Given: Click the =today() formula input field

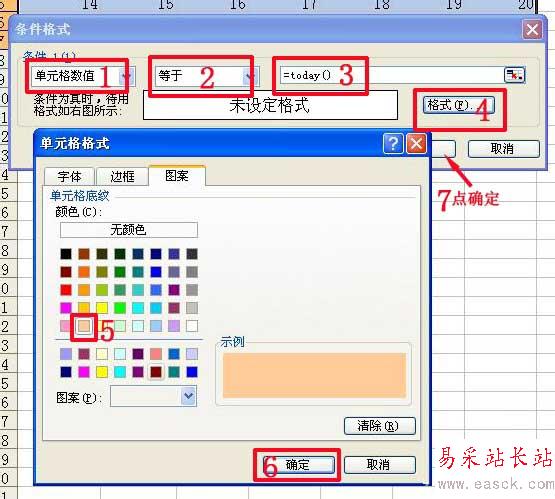Looking at the screenshot, I should (391, 75).
